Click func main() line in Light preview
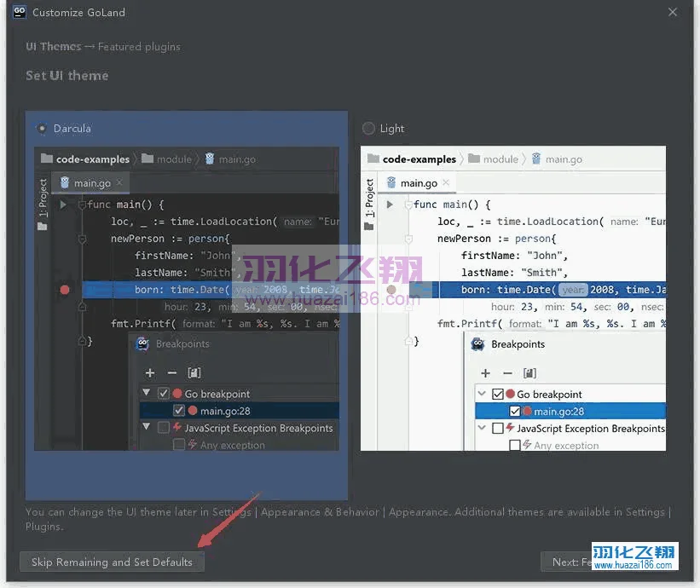The width and height of the screenshot is (700, 588). pos(452,205)
